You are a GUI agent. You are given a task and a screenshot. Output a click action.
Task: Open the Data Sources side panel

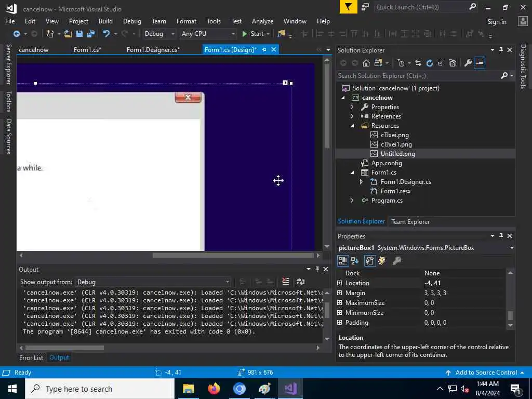coord(8,137)
